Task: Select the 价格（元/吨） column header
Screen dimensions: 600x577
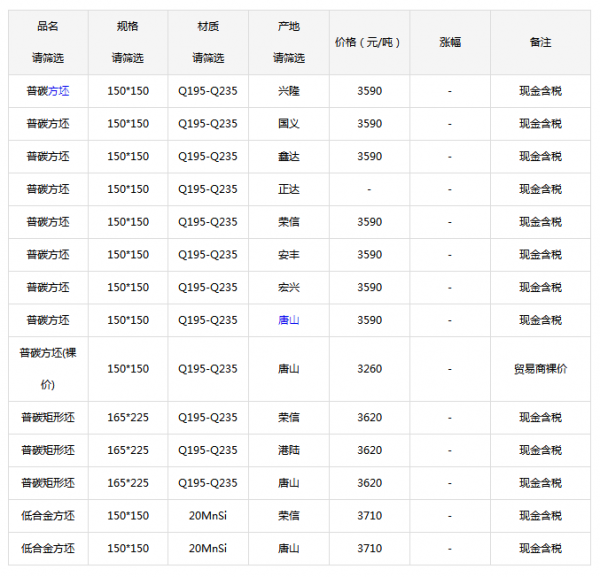Action: 368,42
